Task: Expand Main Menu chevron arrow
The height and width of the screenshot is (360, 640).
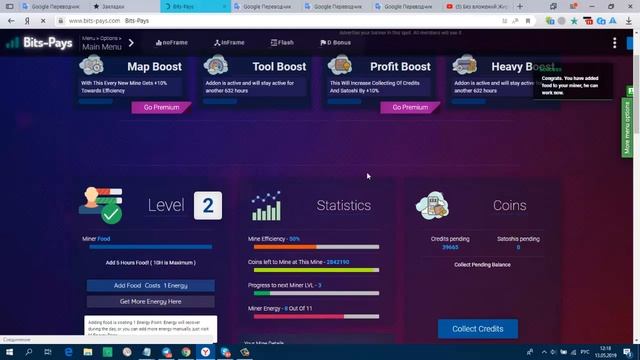Action: [131, 43]
